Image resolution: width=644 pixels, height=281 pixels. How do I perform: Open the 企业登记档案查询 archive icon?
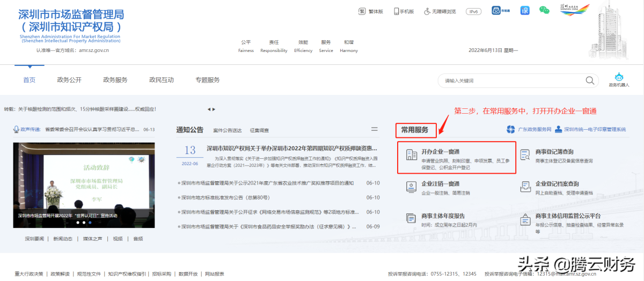tap(525, 187)
